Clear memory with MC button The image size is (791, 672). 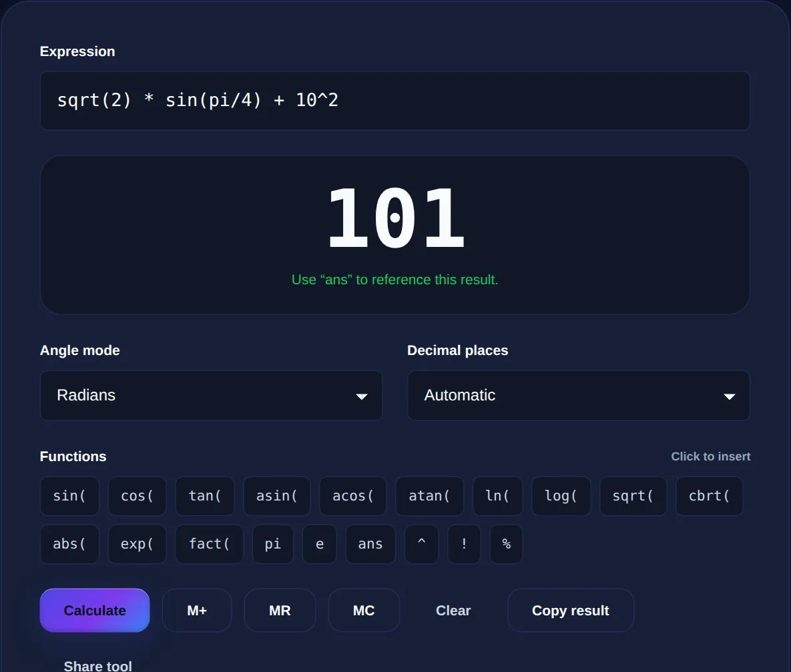tap(364, 611)
